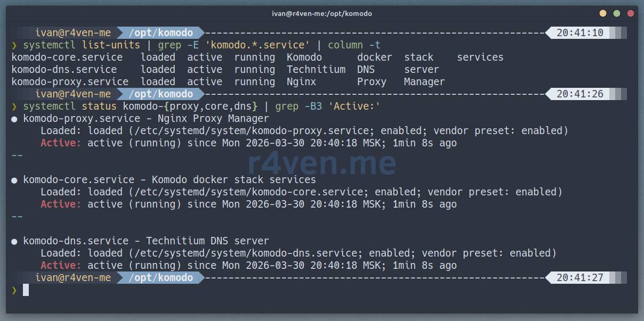
Task: Click the 20:41:26 timestamp segment
Action: click(x=579, y=94)
